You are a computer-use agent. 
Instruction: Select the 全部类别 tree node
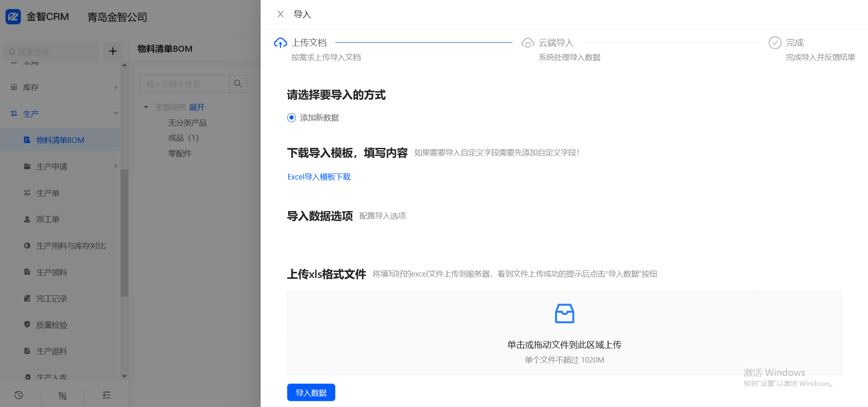170,107
